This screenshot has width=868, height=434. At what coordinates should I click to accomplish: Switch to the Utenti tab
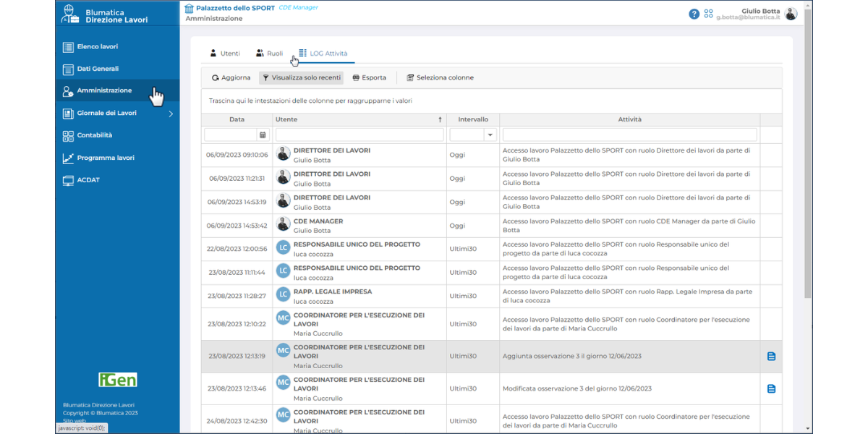tap(224, 54)
